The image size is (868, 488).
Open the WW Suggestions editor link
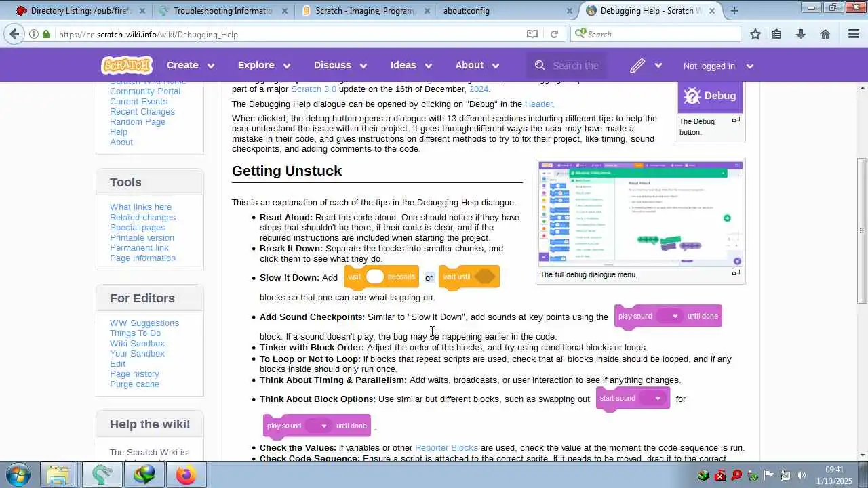point(144,323)
